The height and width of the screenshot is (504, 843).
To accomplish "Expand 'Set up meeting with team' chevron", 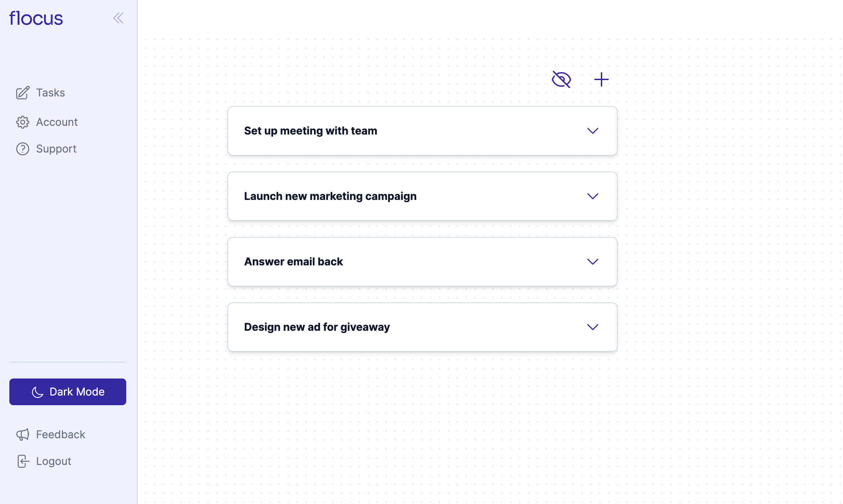I will click(593, 131).
